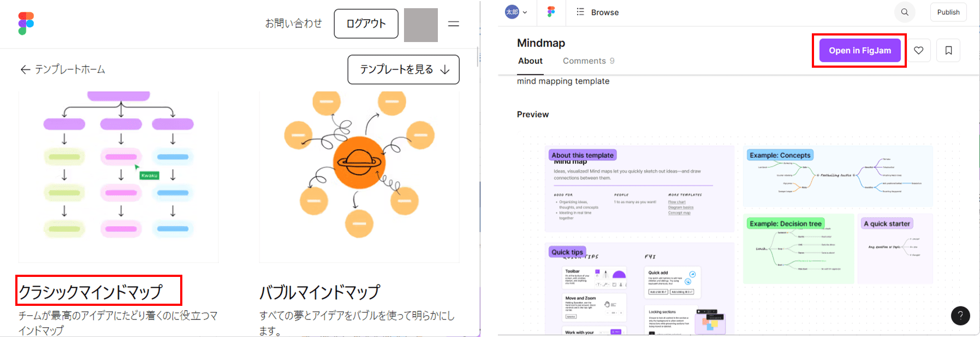Click the ログアウト button
The width and height of the screenshot is (980, 337).
(366, 23)
